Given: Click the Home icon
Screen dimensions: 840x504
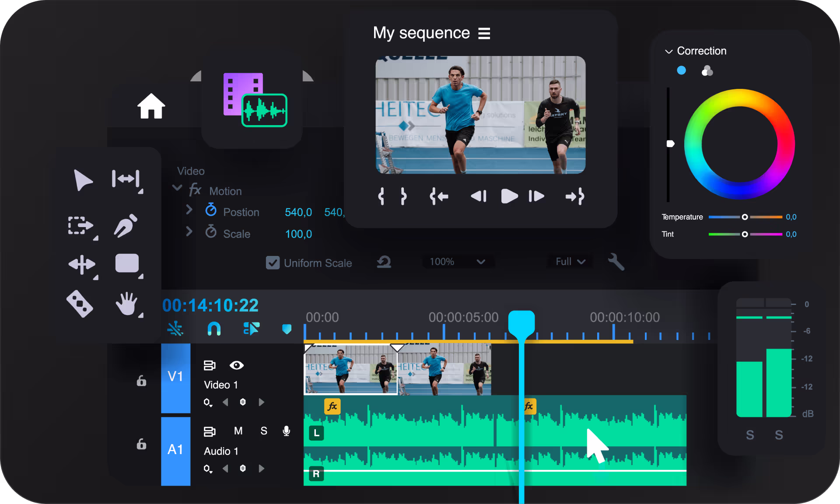Looking at the screenshot, I should [x=151, y=106].
